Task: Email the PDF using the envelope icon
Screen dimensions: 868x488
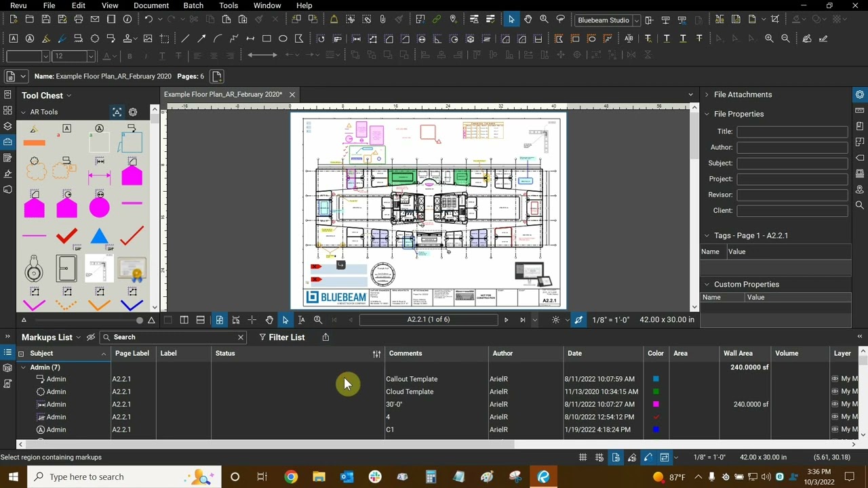Action: click(95, 20)
